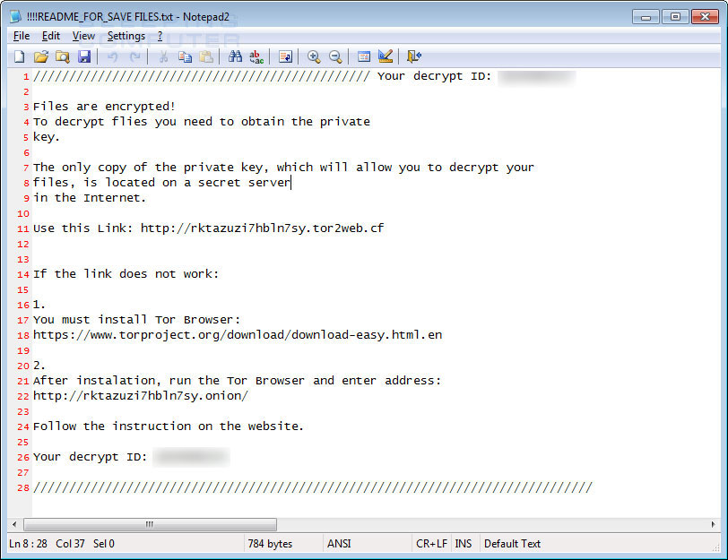Undo the last edit via toolbar
The height and width of the screenshot is (560, 728).
click(x=112, y=56)
